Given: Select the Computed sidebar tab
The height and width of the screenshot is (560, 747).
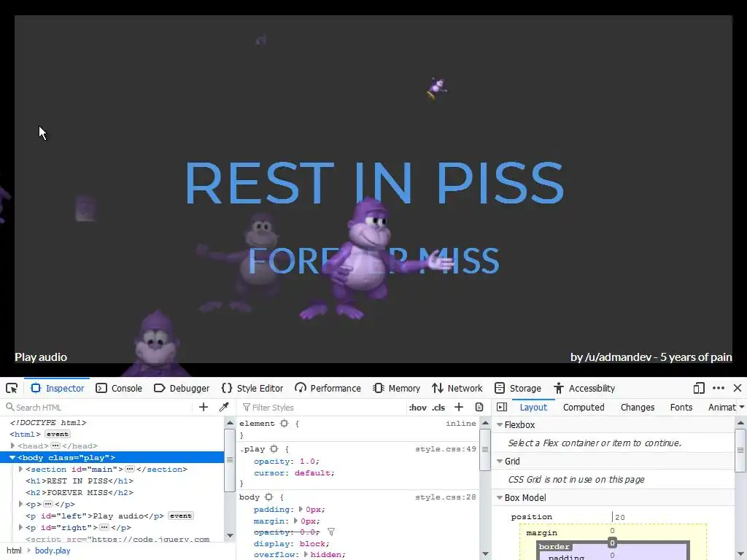Looking at the screenshot, I should point(584,407).
